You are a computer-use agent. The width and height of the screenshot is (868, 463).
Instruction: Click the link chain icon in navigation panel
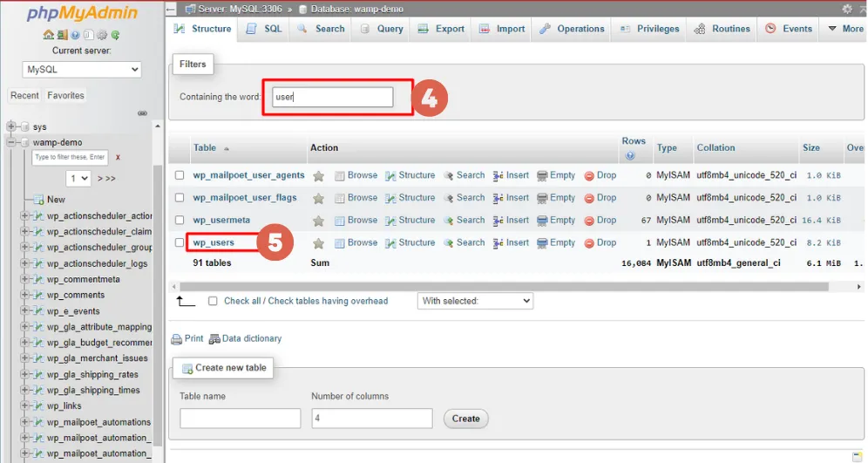[142, 113]
